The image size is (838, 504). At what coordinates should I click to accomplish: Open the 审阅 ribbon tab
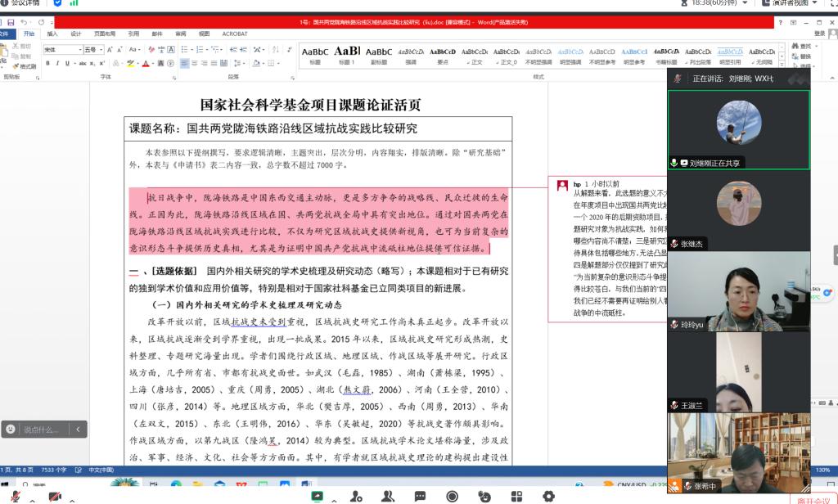[x=181, y=34]
